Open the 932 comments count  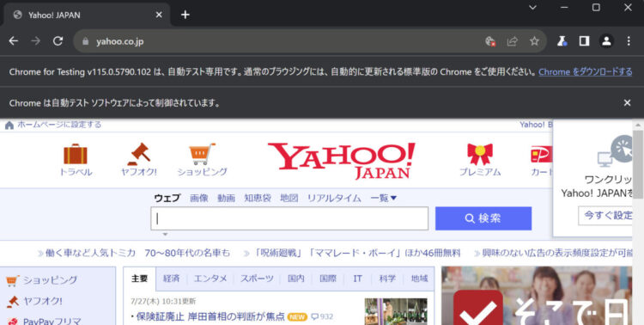pyautogui.click(x=322, y=316)
